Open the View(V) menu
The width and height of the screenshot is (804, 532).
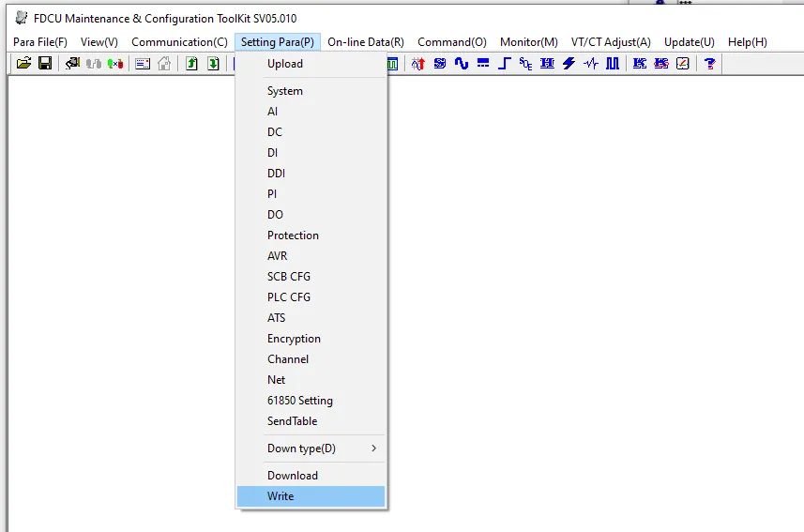[99, 42]
